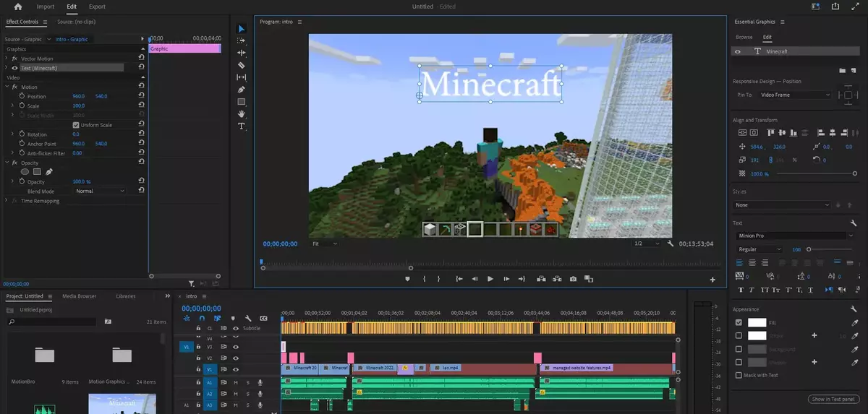Select the Hand tool

pyautogui.click(x=242, y=114)
